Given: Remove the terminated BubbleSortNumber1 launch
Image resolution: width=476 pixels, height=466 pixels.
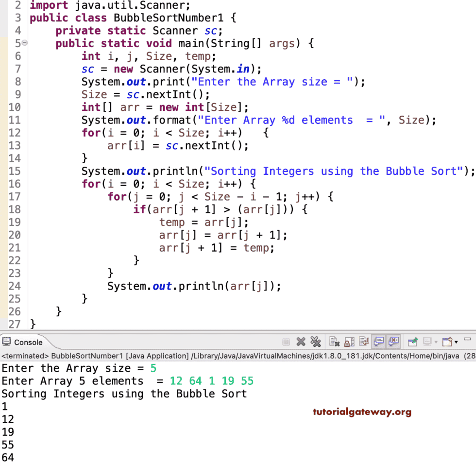Looking at the screenshot, I should 300,342.
